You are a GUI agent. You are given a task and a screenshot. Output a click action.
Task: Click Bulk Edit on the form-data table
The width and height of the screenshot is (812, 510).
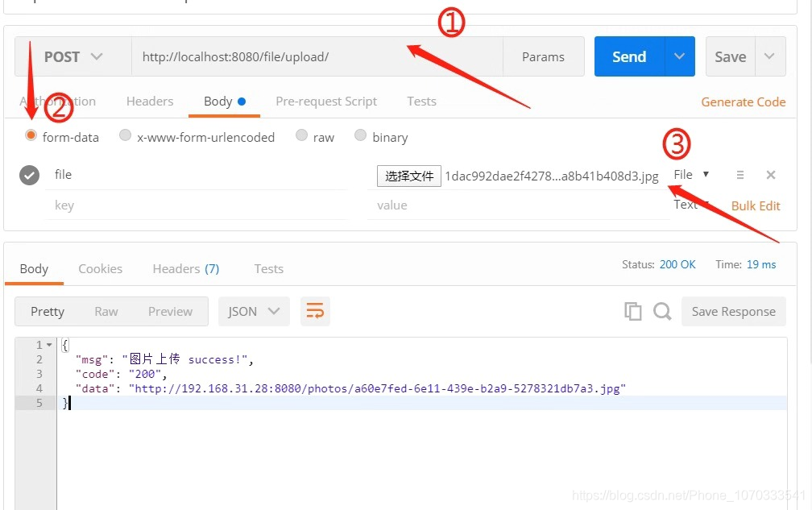pyautogui.click(x=755, y=205)
